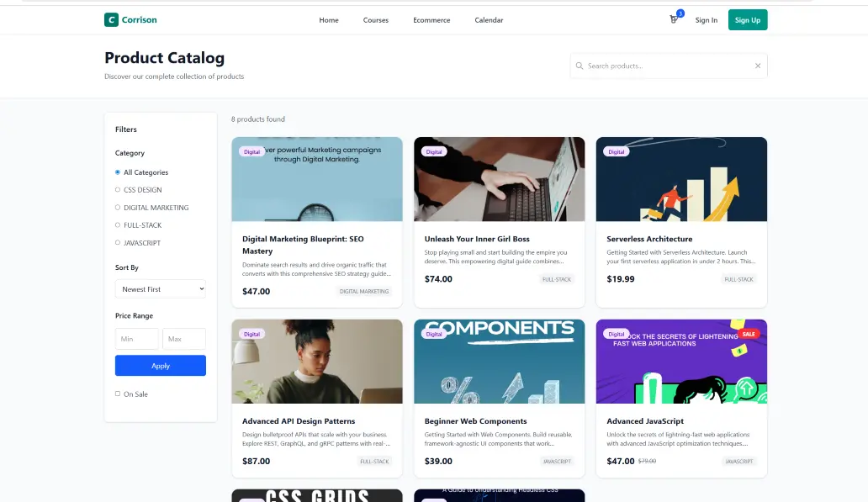Image resolution: width=868 pixels, height=502 pixels.
Task: Open the Advanced API Design Patterns image
Action: pos(317,362)
